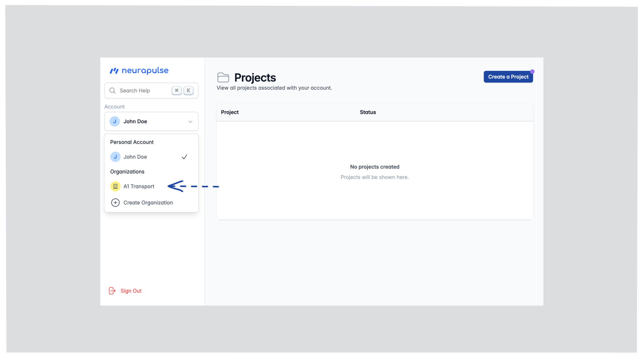Click John Doe avatar in account selector
This screenshot has height=358, width=644.
115,121
